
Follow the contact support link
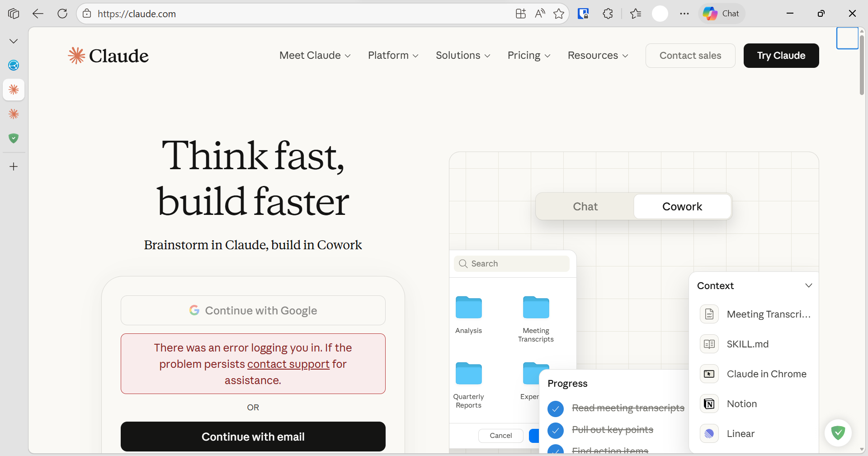288,364
